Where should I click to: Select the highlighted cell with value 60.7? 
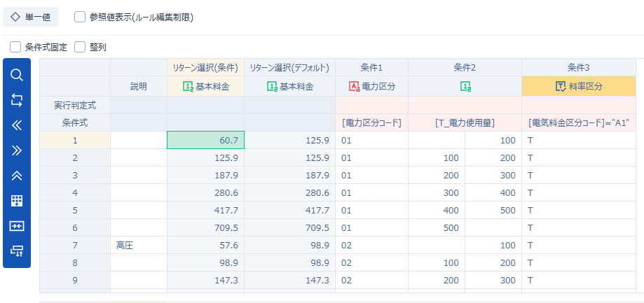click(x=205, y=140)
